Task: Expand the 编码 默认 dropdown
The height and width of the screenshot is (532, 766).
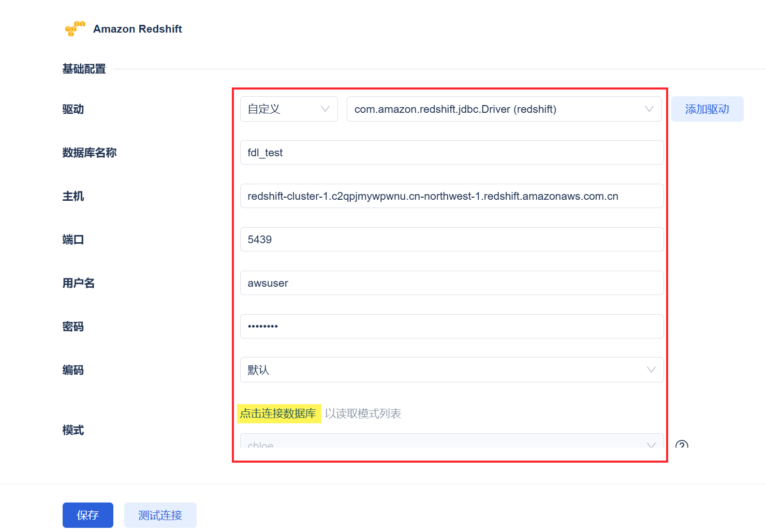Action: [x=452, y=370]
